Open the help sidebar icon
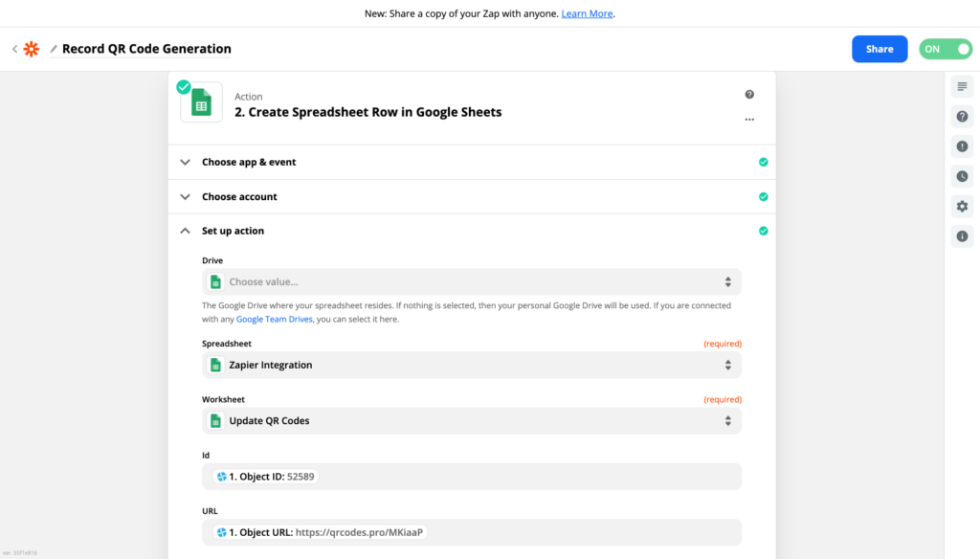 pos(961,116)
